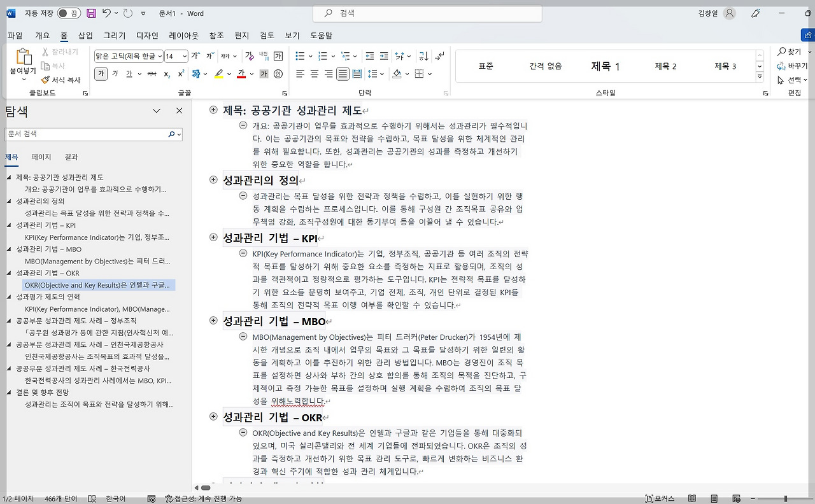Select '성과평가 제도의 연혁' in the navigation tree
815x504 pixels.
(48, 297)
